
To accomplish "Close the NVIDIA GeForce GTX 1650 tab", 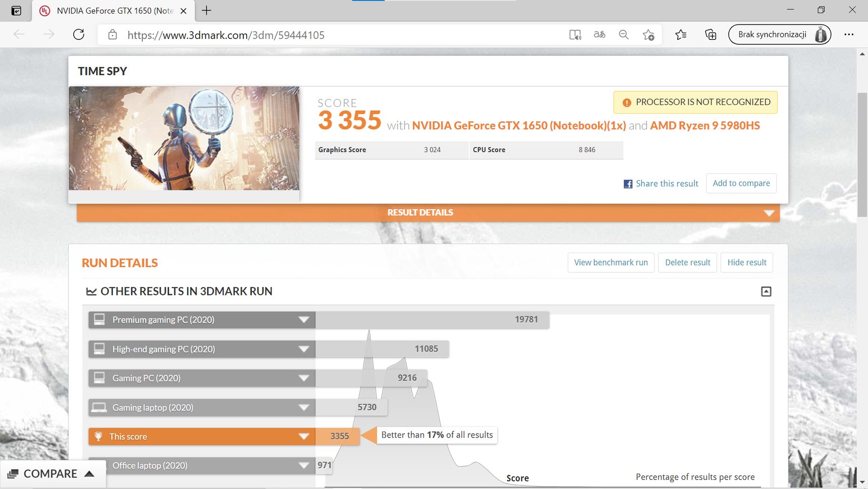I will [x=184, y=11].
